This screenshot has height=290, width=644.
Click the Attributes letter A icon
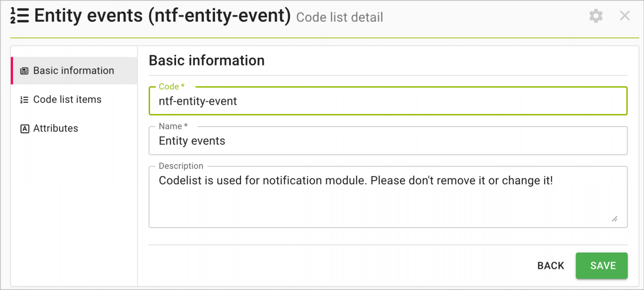pyautogui.click(x=25, y=128)
